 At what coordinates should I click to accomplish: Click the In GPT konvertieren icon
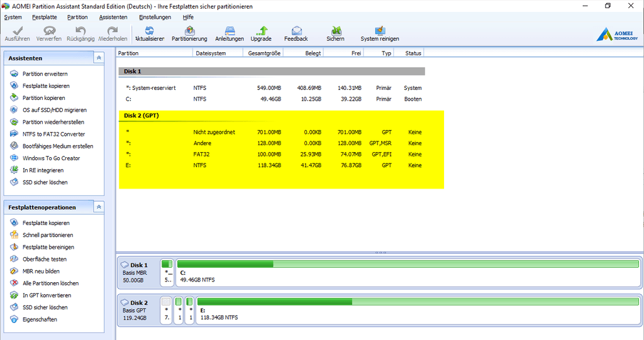(x=14, y=295)
